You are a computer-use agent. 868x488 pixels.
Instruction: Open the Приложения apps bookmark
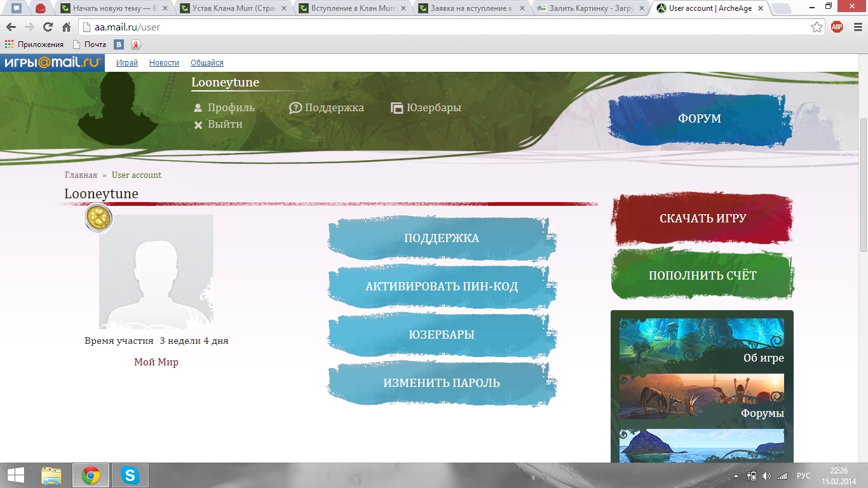coord(34,44)
